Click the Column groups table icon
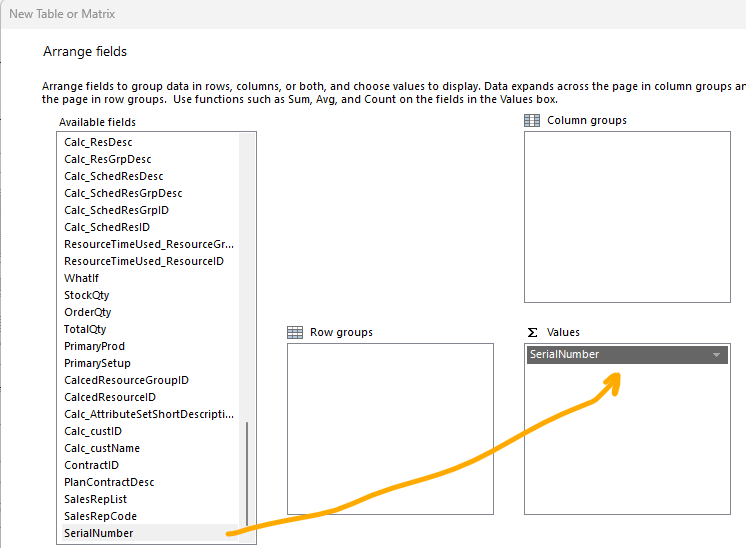Screen dimensions: 746x548 click(x=532, y=120)
